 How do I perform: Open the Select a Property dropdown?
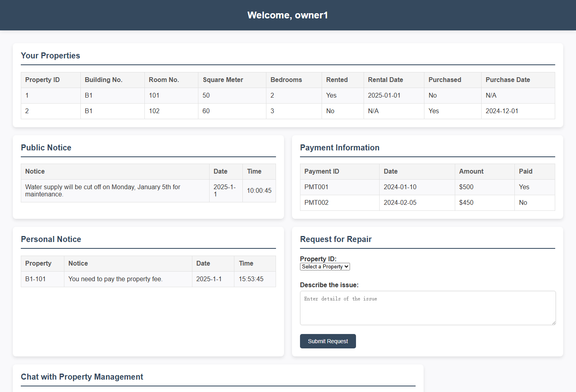(x=325, y=266)
